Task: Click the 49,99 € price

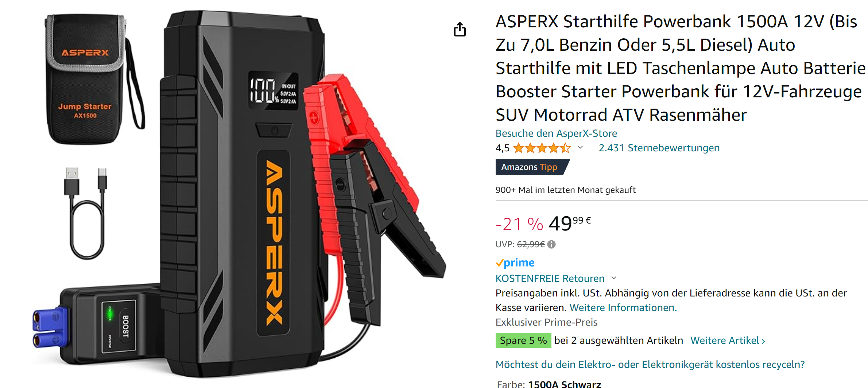Action: tap(570, 223)
